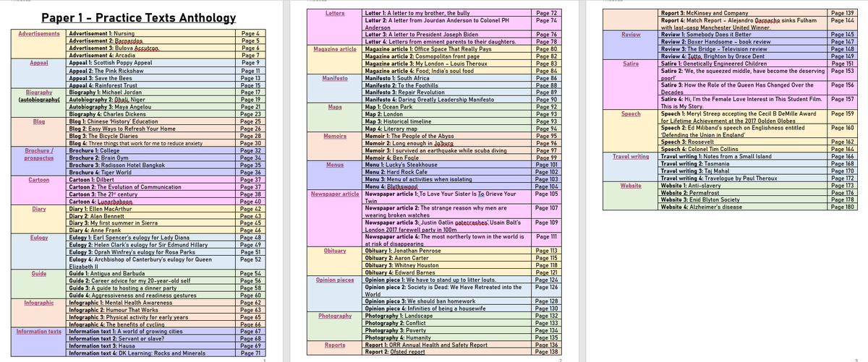Select 'Letter 3: A letter to President Joseph Biden'
The width and height of the screenshot is (868, 362).
424,34
